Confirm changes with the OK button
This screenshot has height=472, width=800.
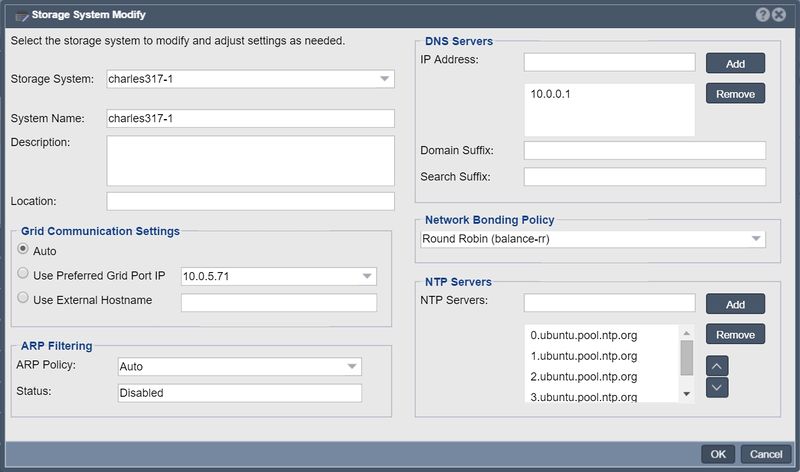tap(718, 454)
